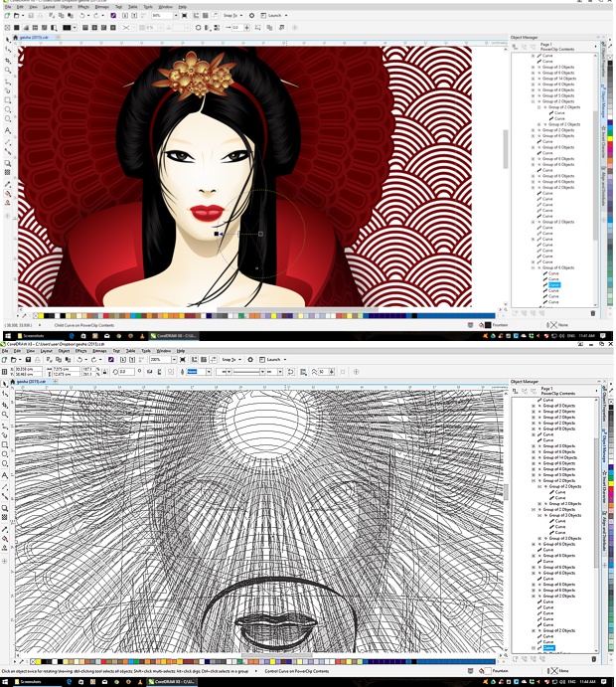616x687 pixels.
Task: Open the Options gear in upper window toolbar
Action: coord(251,15)
